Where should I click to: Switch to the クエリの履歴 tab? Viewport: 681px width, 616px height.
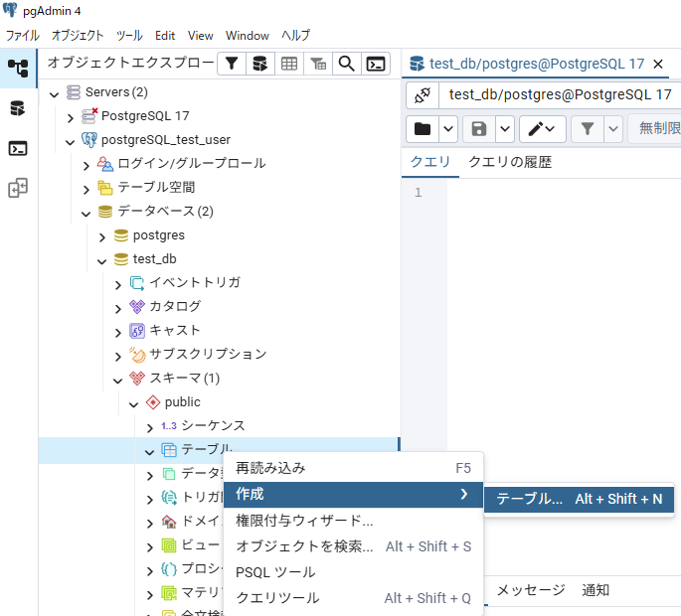click(510, 162)
